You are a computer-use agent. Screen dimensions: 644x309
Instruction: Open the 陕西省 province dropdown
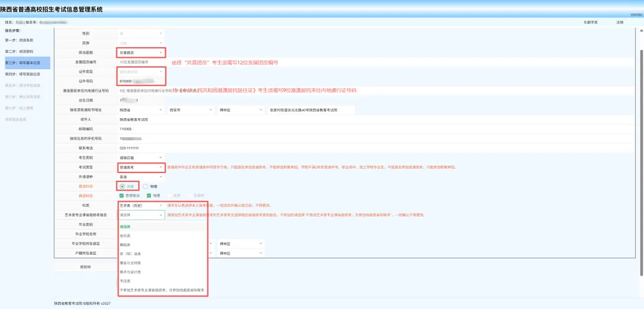tap(141, 110)
